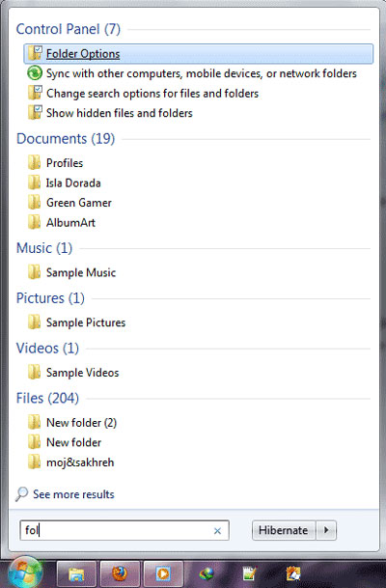Click the Sample Pictures folder icon
The image size is (386, 588).
[x=34, y=322]
